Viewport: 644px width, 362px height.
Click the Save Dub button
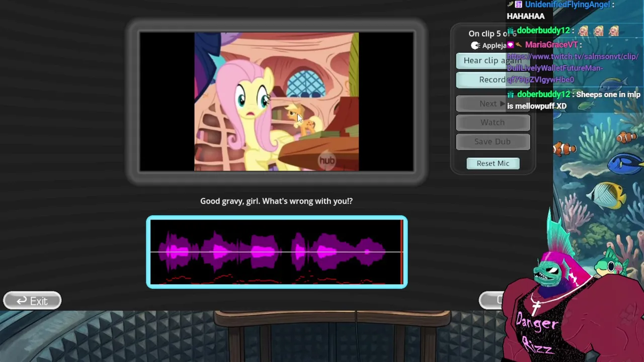493,142
